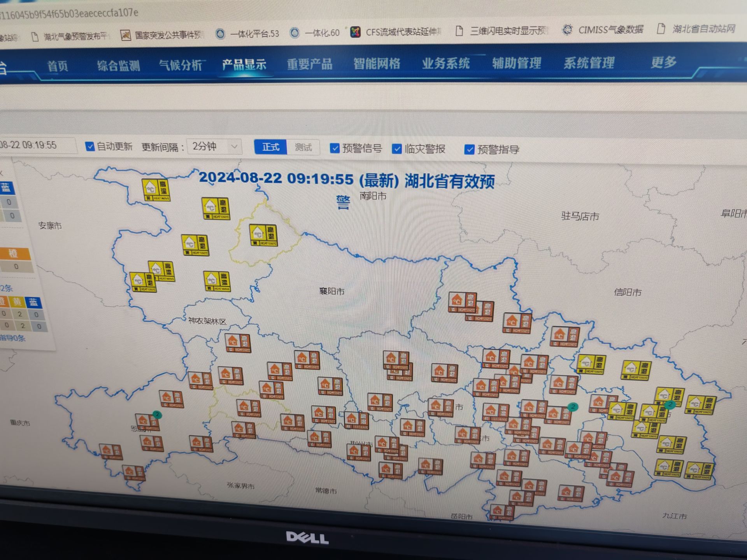The height and width of the screenshot is (560, 747).
Task: Open 湖北气象预警发布平台 bookmark
Action: [69, 37]
